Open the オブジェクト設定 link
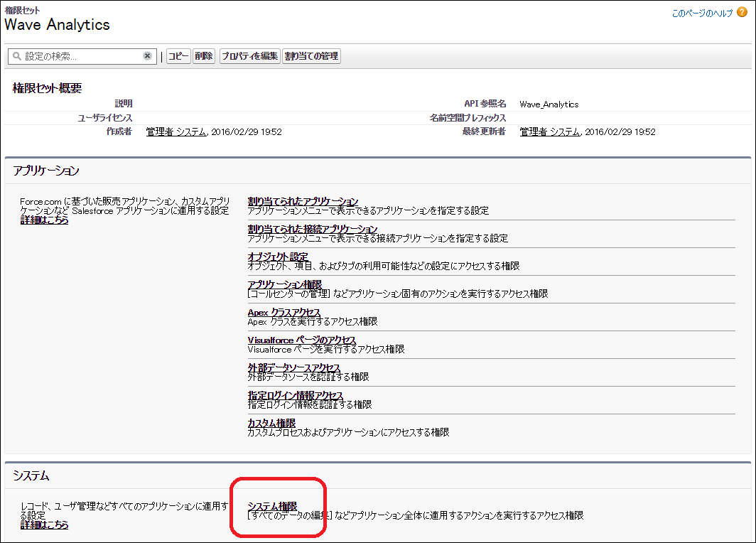Screen dimensions: 756x543 [278, 257]
